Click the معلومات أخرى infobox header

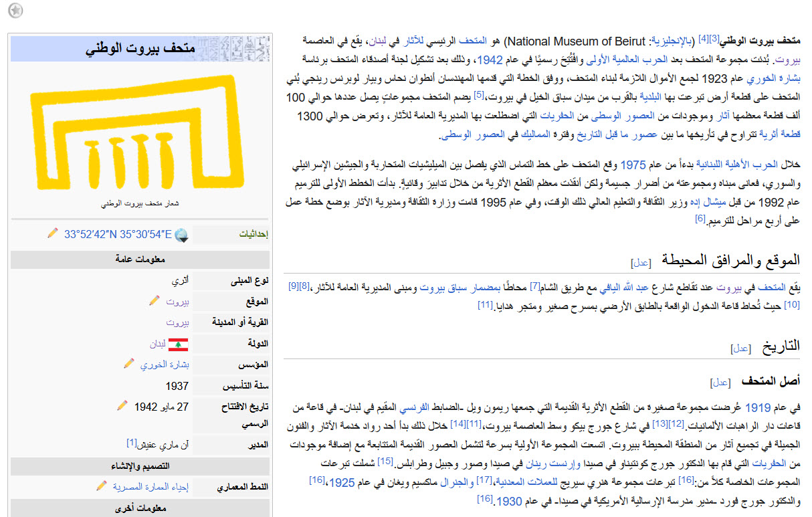140,508
